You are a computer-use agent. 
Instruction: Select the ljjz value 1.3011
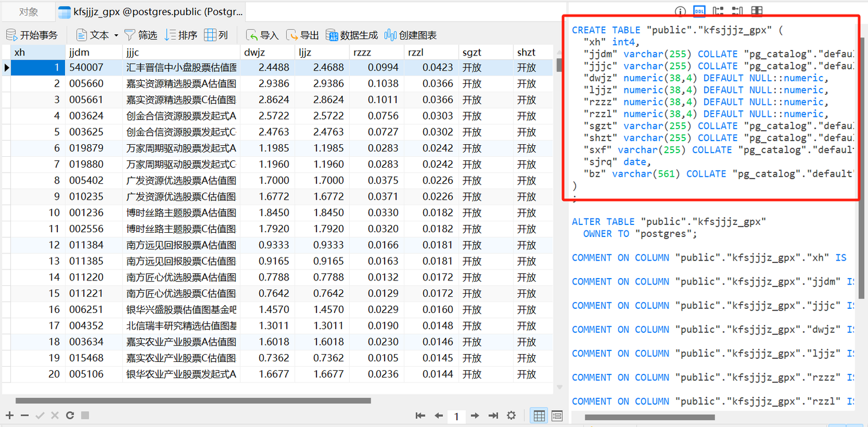point(322,326)
